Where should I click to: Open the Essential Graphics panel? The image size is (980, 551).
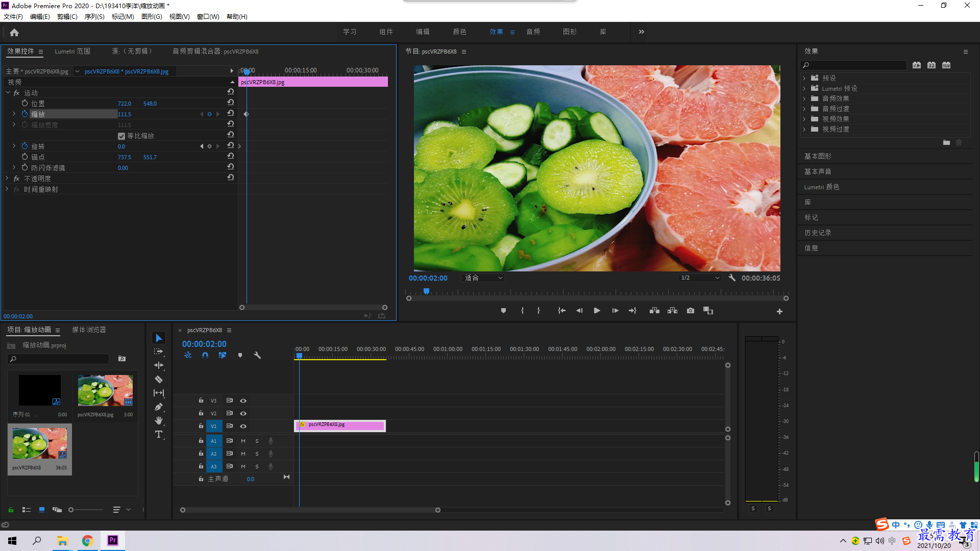(818, 156)
